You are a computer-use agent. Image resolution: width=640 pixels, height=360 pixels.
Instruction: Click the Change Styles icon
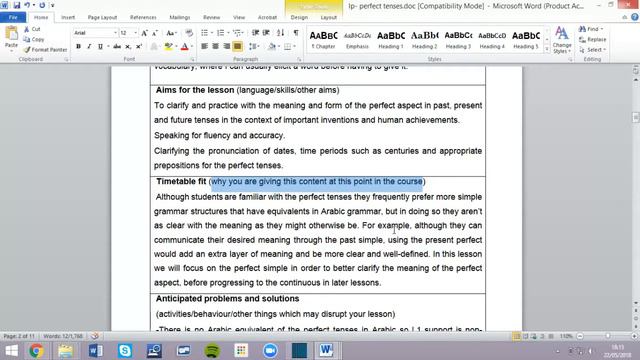[x=562, y=40]
